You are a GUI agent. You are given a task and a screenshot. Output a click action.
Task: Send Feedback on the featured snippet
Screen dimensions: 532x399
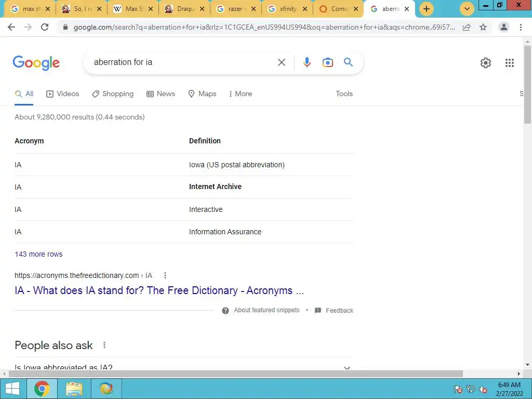(x=334, y=311)
